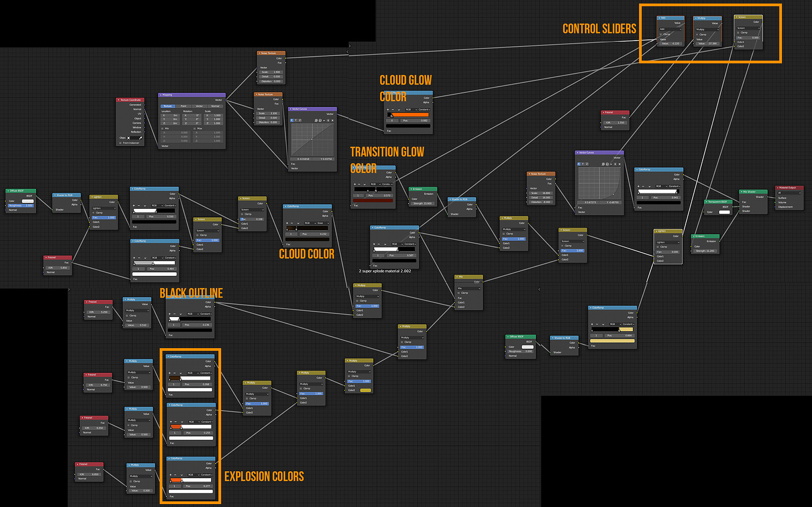Open Constant interpolation dropdown on ColorRamp Pos 0.941
Image resolution: width=812 pixels, height=507 pixels.
click(674, 186)
